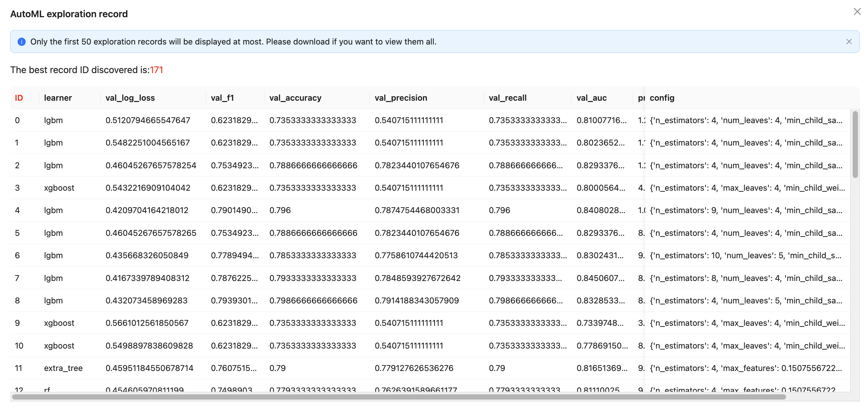This screenshot has width=868, height=408.
Task: Click the val_log_loss column header
Action: coord(130,98)
